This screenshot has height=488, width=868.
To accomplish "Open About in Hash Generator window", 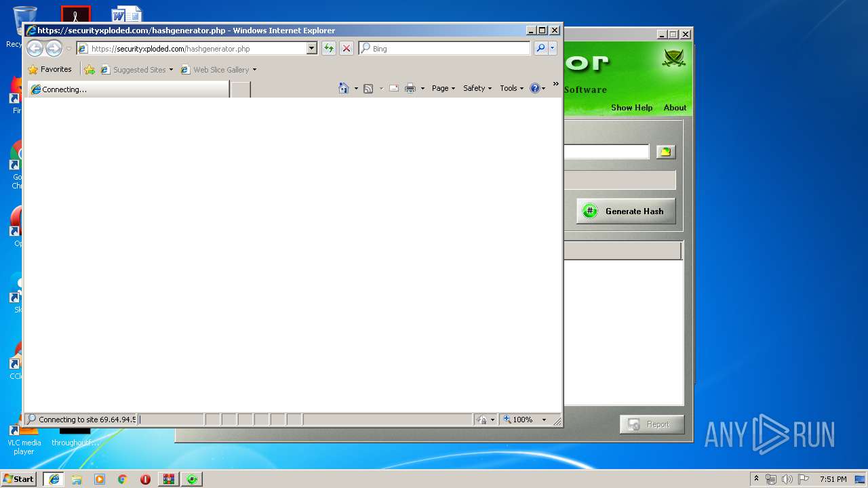I will pyautogui.click(x=675, y=108).
